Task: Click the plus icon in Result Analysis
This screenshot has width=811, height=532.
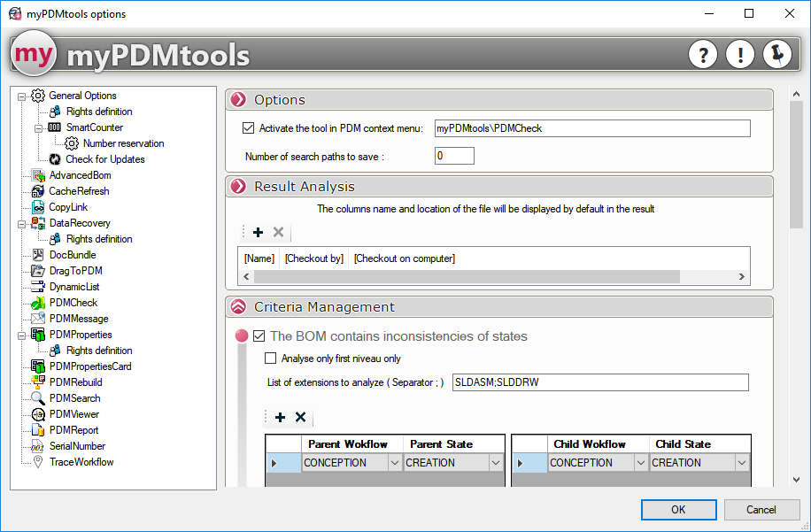Action: [259, 232]
